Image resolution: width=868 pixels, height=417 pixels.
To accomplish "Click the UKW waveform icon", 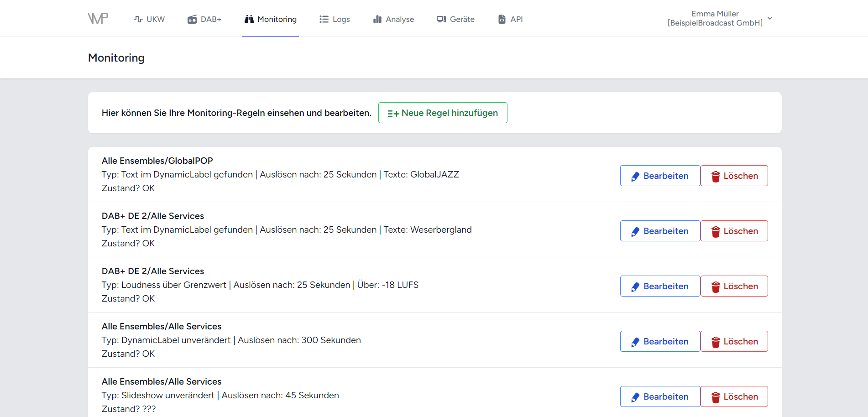I will 138,19.
